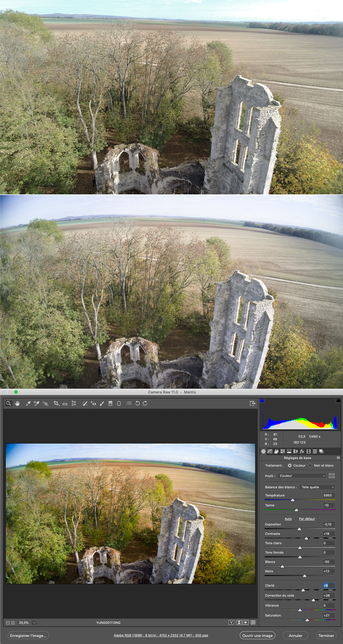Screen dimensions: 343x644
Task: Select the Red Eye Removal tool
Action: coord(93,403)
